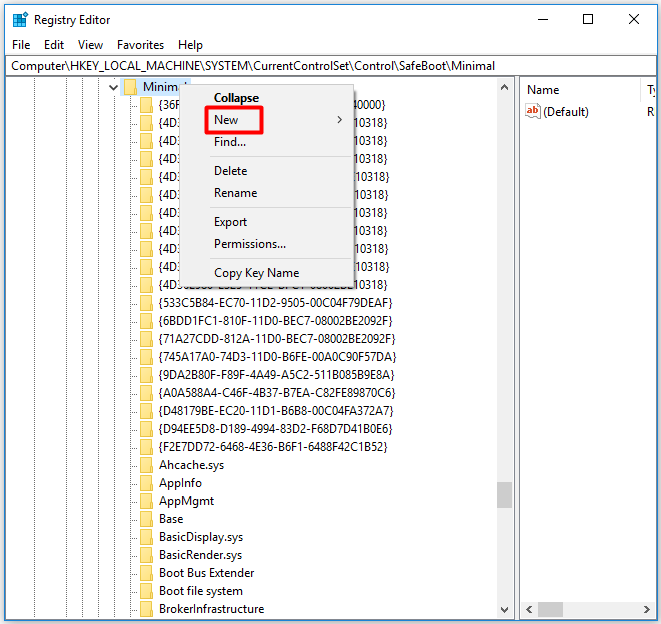Click folder icon beside {533C5B84-EC70-11D2-9505-00C04F79DEAF}

pyautogui.click(x=146, y=303)
